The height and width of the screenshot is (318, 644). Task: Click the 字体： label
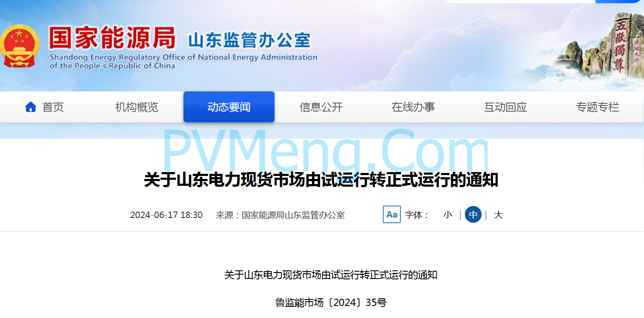click(417, 215)
